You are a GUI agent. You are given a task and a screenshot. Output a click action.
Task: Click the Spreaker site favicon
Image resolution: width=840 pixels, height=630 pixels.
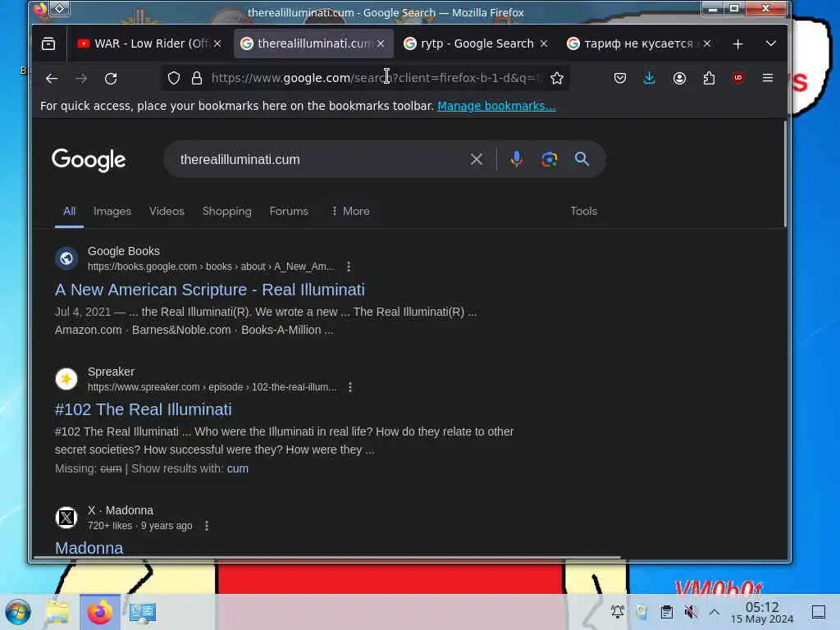[66, 379]
